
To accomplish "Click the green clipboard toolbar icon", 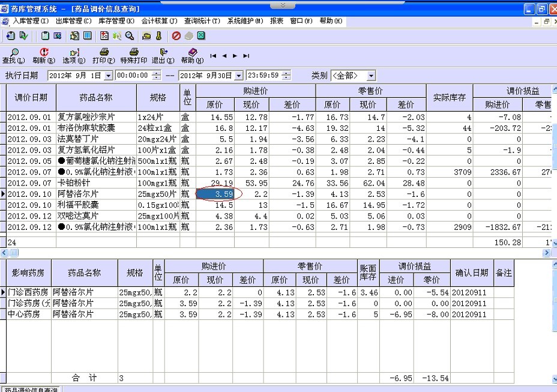I will point(45,35).
